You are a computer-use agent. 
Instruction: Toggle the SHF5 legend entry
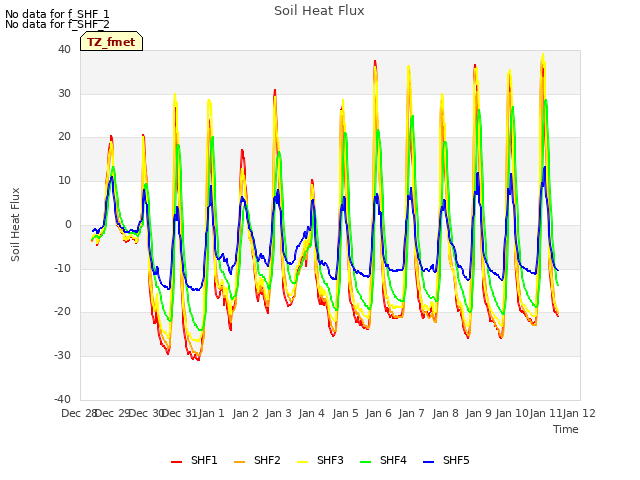click(x=446, y=460)
